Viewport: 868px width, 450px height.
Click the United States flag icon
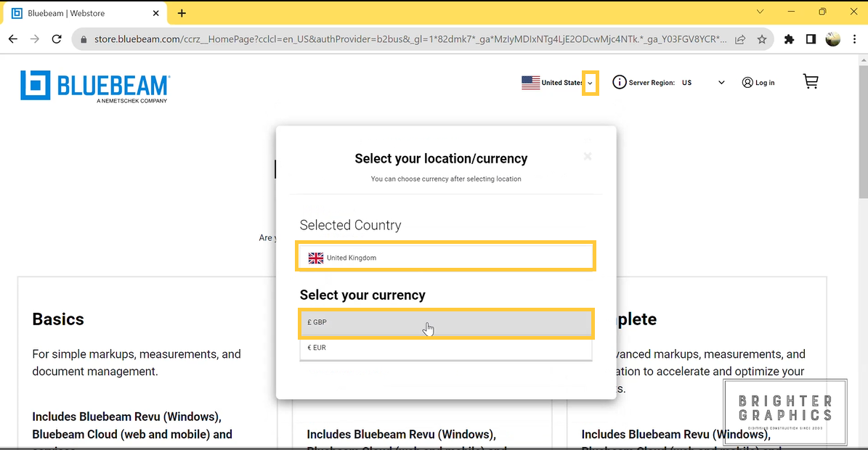pyautogui.click(x=530, y=83)
